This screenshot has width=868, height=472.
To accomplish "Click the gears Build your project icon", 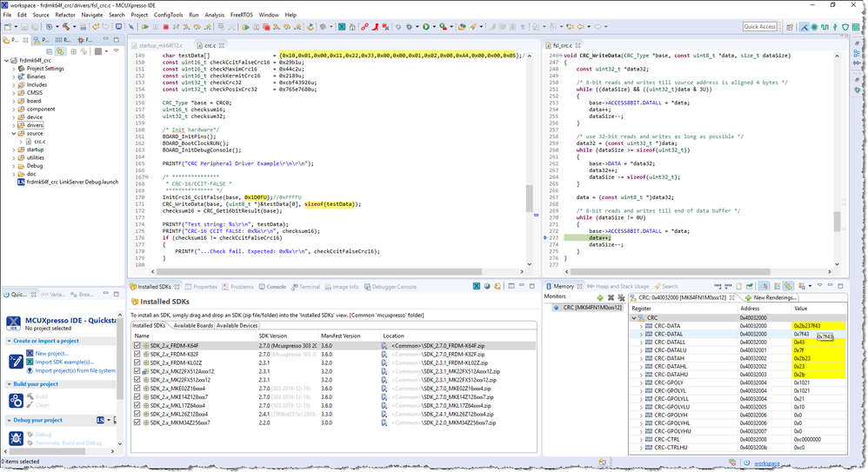I will pyautogui.click(x=16, y=400).
